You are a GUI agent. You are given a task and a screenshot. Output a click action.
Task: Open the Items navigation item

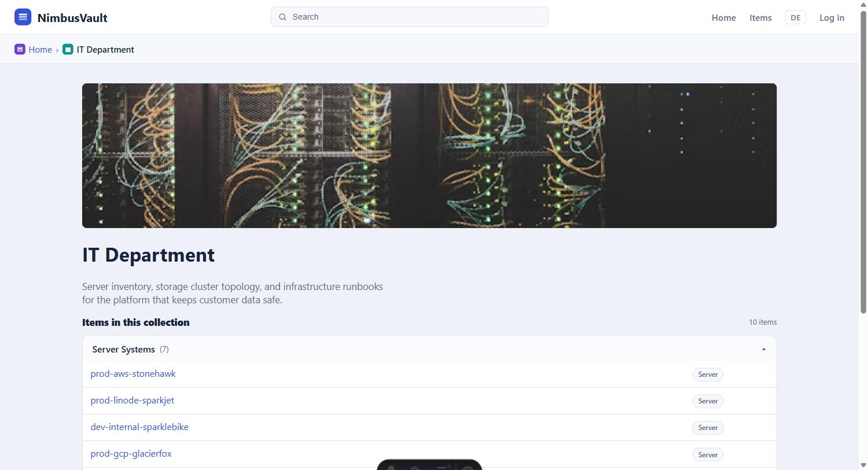[760, 17]
